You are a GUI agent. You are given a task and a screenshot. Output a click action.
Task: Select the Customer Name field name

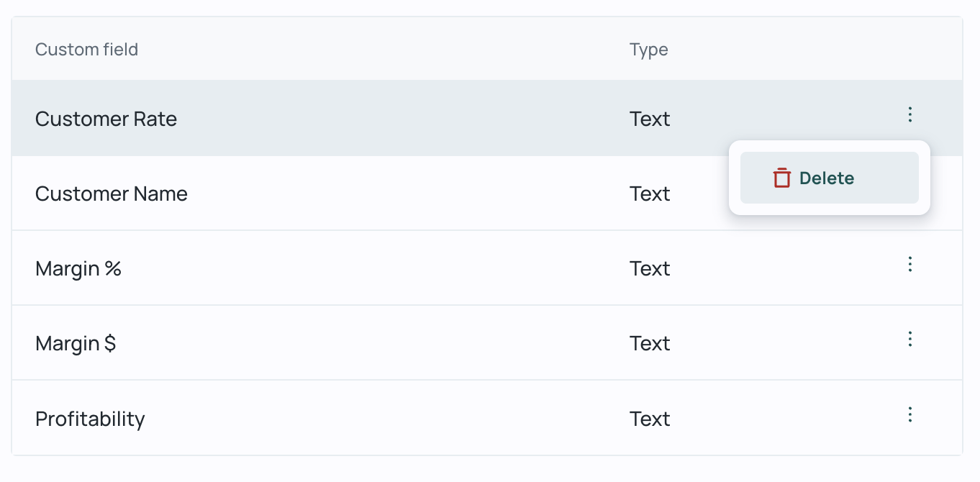point(112,194)
